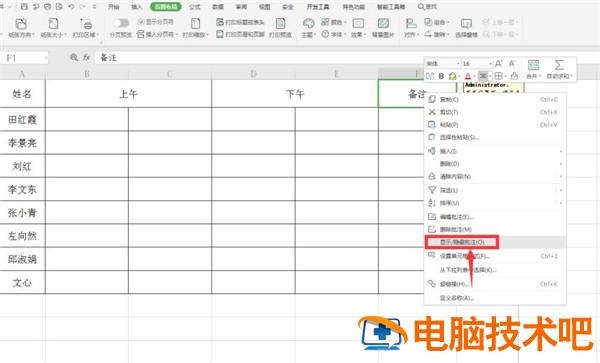
Task: Expand the insert page break (插入分页符) dropdown
Action: pyautogui.click(x=176, y=34)
